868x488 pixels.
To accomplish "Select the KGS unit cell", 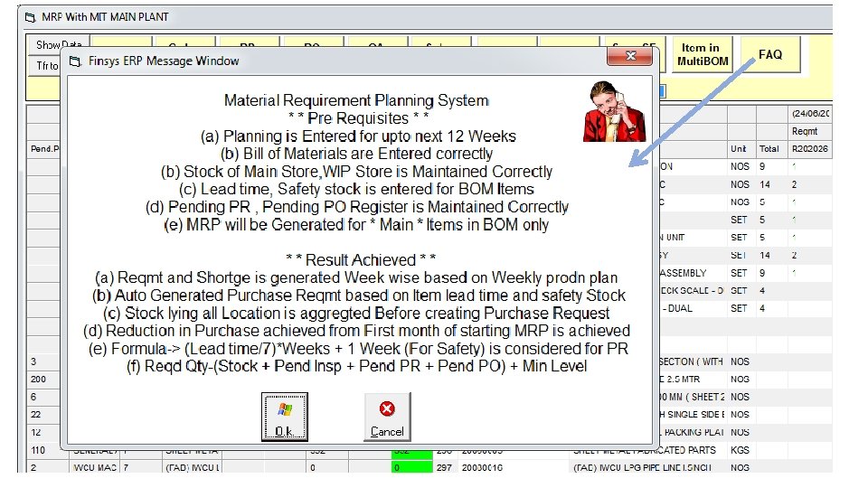I will point(740,450).
